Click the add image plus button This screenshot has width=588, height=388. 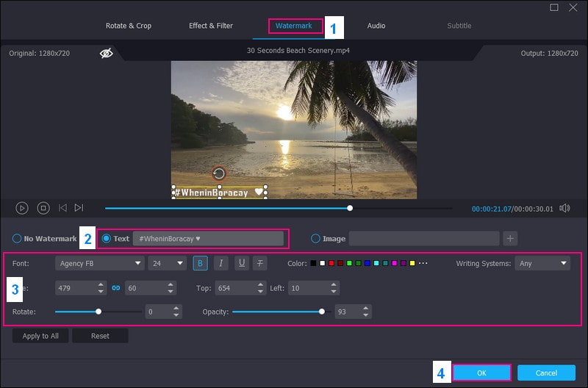(x=511, y=238)
